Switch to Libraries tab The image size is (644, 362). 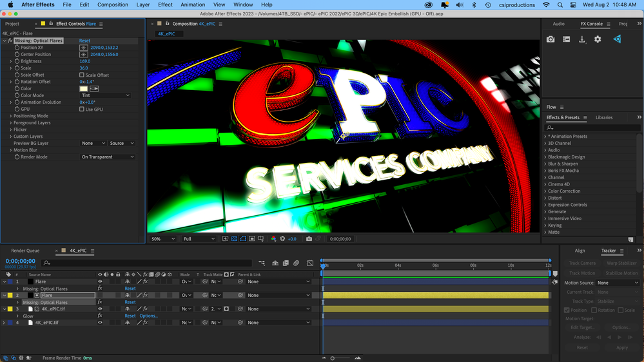click(604, 117)
